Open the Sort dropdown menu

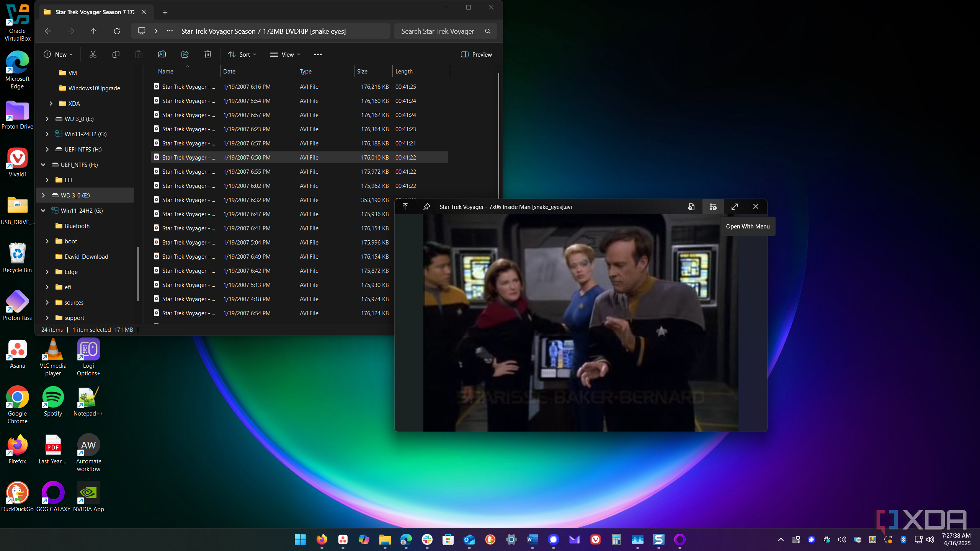click(x=242, y=54)
